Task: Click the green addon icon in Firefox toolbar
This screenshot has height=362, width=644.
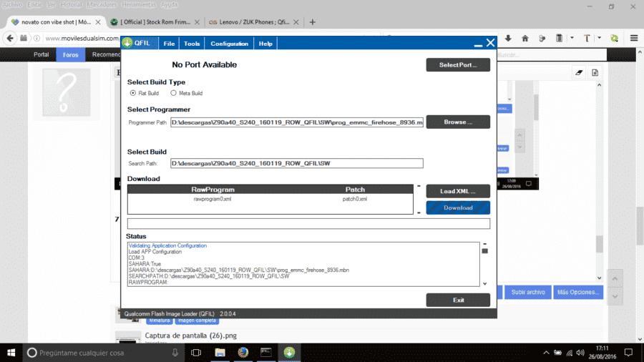Action: (615, 38)
